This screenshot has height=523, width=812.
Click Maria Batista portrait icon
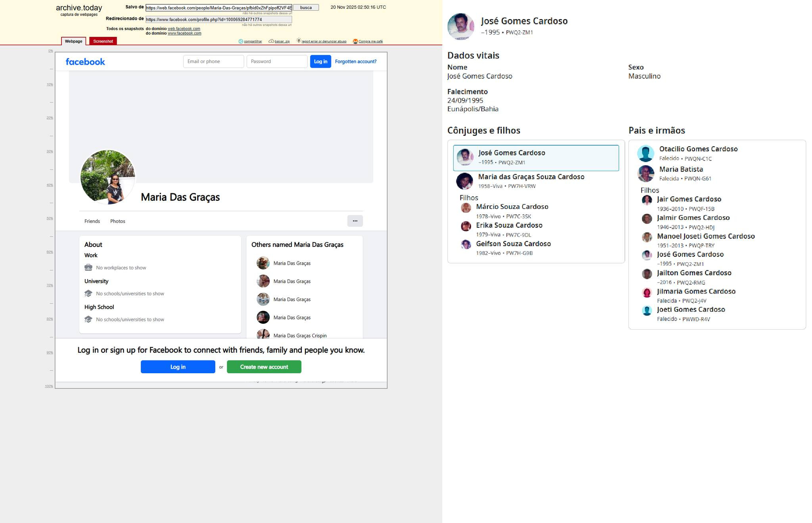pos(645,174)
